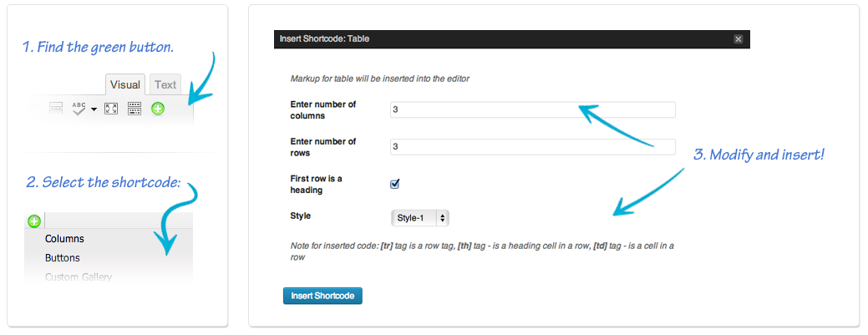
Task: Open the spellcheck language dropdown arrow
Action: point(94,109)
